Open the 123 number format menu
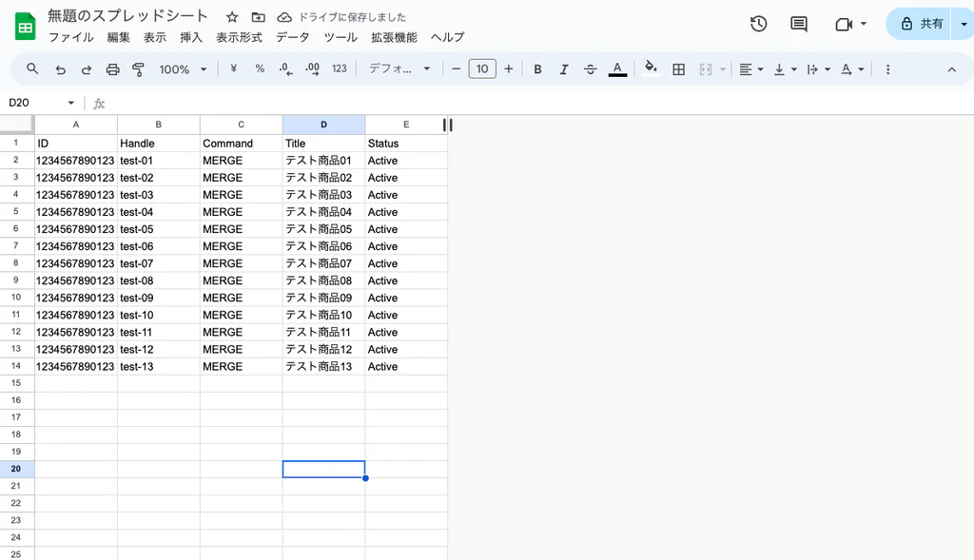The height and width of the screenshot is (560, 974). click(340, 68)
